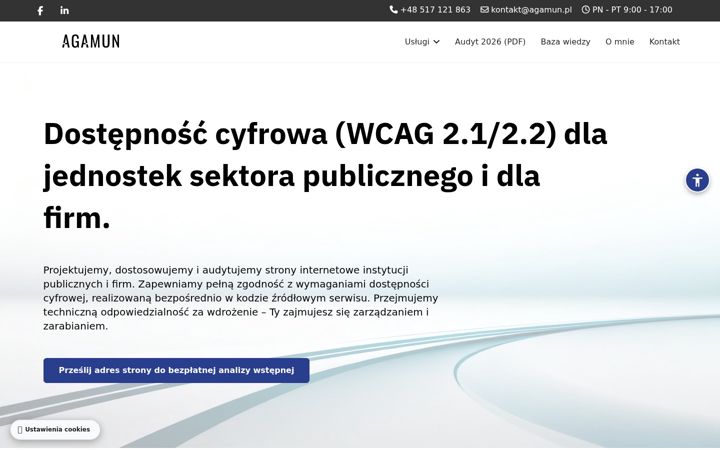Open Audyt 2026 (PDF) menu item

point(490,42)
